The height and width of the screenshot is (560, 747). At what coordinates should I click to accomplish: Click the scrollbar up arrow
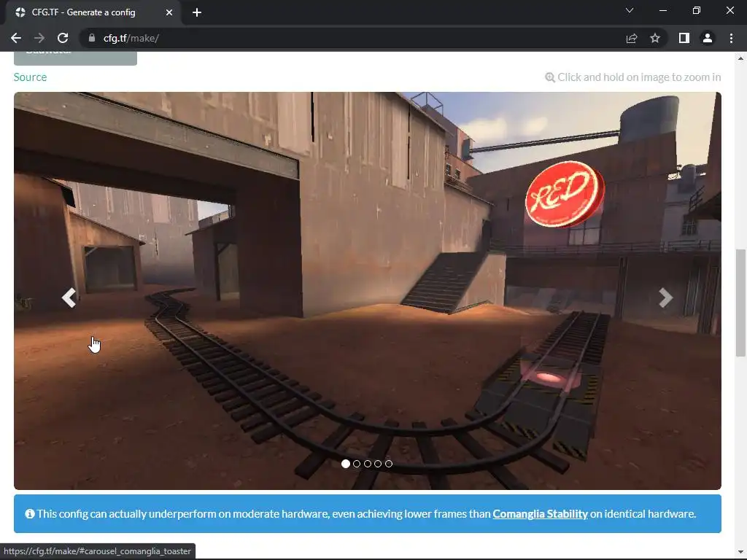[740, 58]
